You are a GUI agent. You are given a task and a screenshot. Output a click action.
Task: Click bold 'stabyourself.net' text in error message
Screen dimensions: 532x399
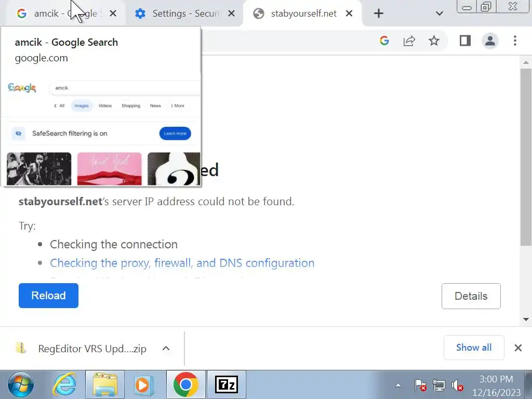60,202
